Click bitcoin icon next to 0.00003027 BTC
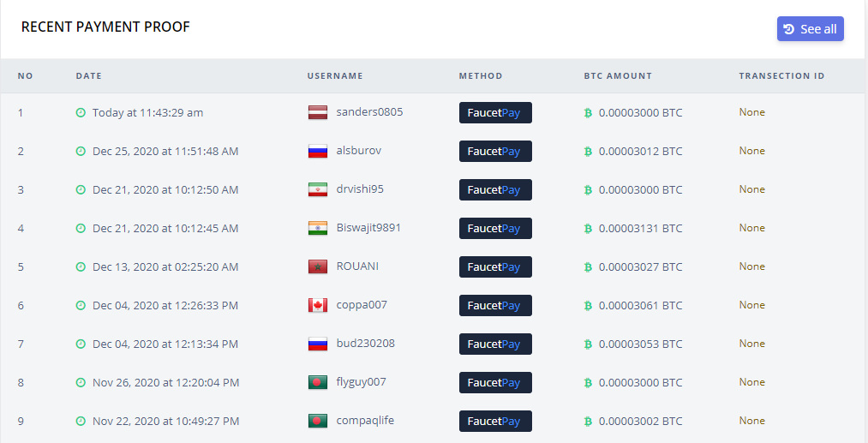The width and height of the screenshot is (868, 443). pos(588,266)
